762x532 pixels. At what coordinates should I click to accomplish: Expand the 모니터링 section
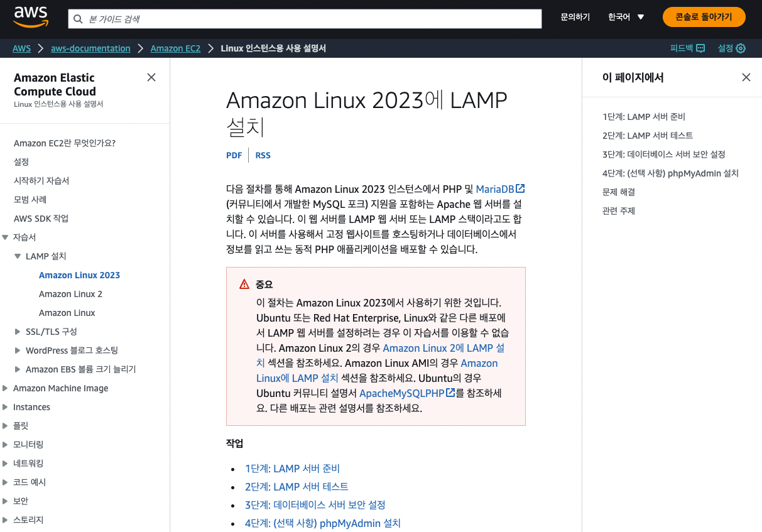pyautogui.click(x=5, y=445)
